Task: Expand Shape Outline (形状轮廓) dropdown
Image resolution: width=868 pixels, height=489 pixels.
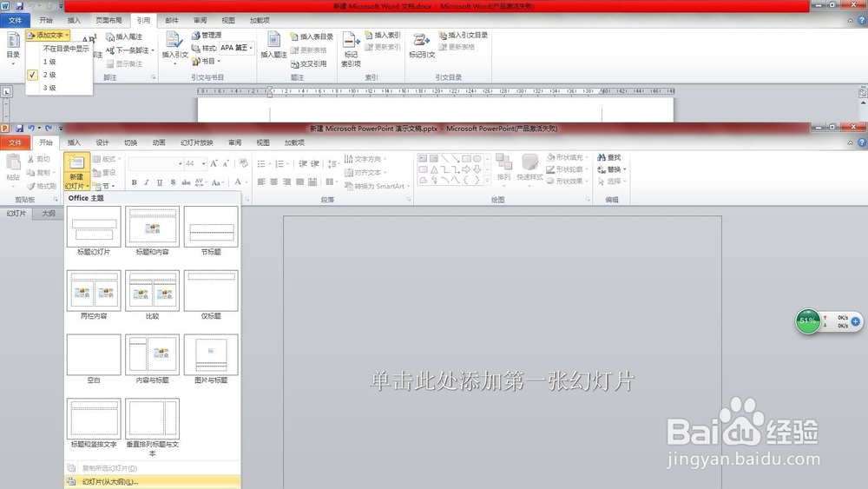Action: tap(566, 169)
